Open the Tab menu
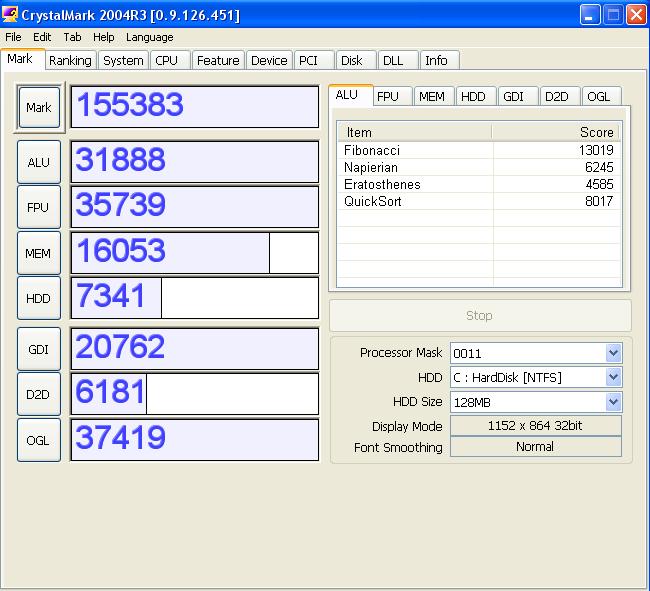 coord(72,37)
